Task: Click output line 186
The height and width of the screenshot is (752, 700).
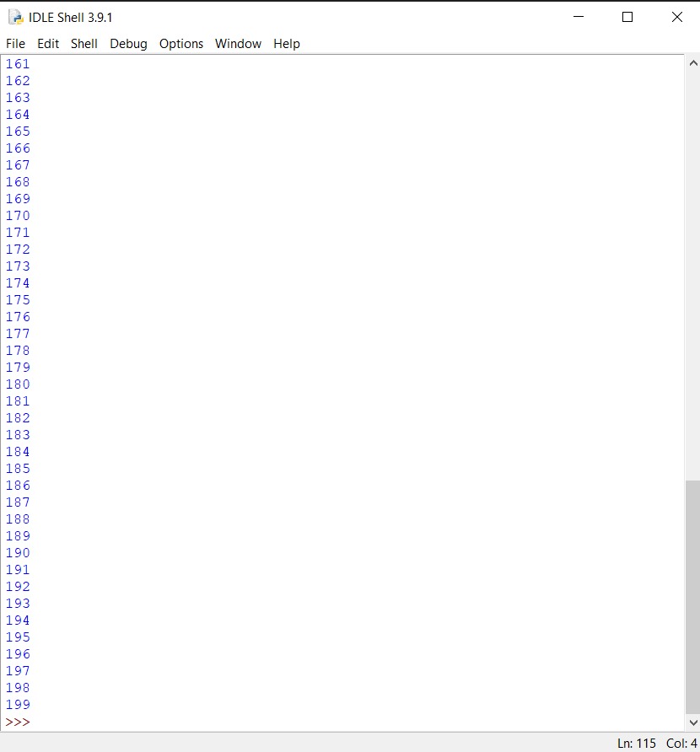Action: 18,486
